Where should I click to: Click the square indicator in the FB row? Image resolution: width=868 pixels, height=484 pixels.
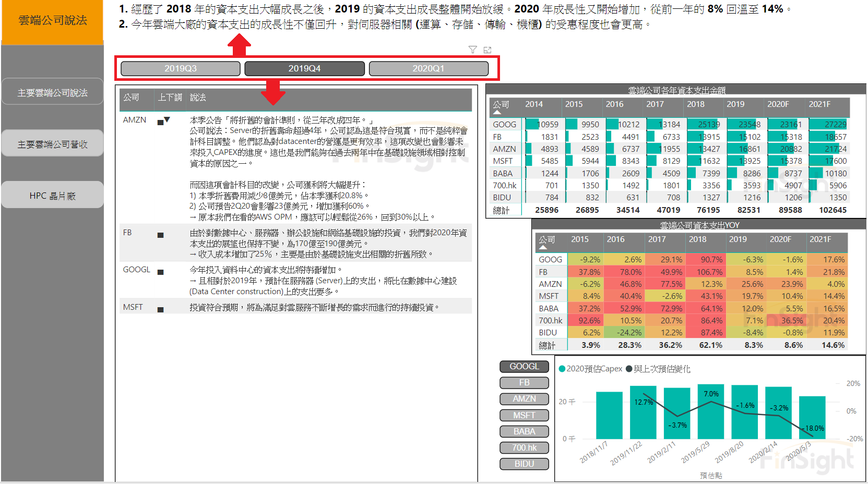(x=161, y=235)
